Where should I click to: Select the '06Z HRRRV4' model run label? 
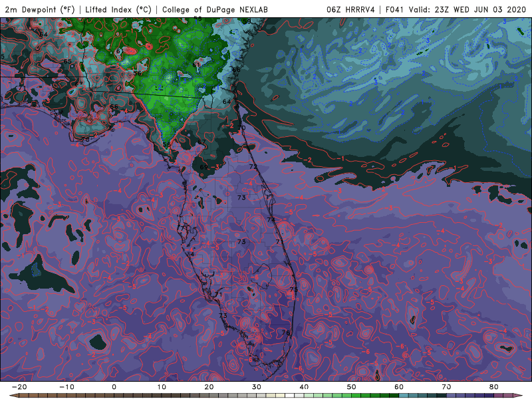tap(350, 10)
